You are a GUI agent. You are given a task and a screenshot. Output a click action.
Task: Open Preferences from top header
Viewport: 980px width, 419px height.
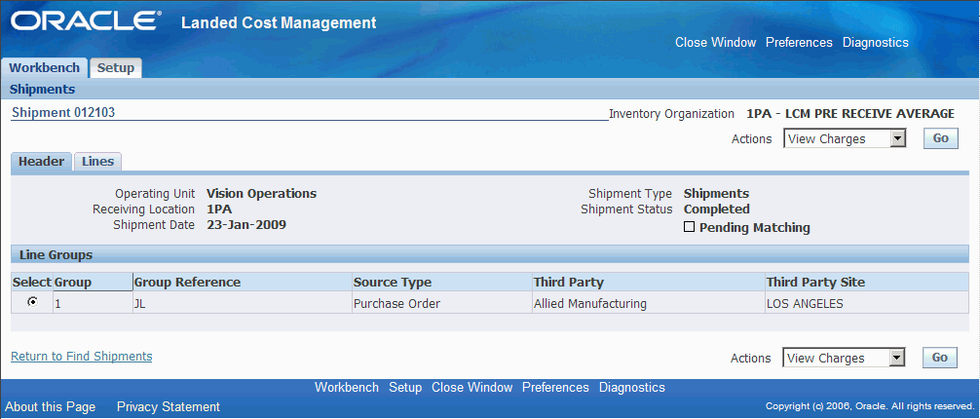[800, 43]
